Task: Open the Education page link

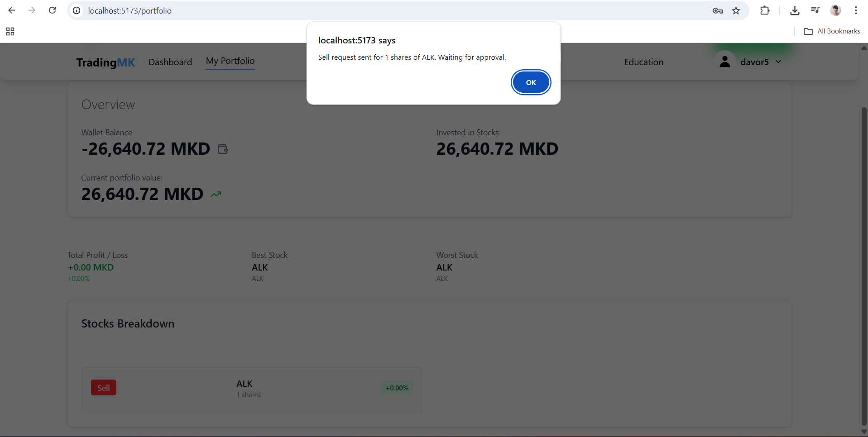Action: tap(643, 62)
